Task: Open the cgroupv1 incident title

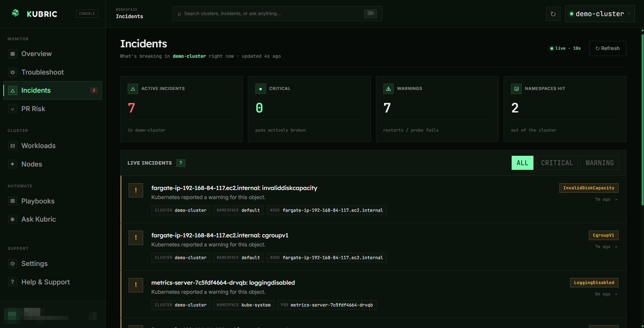Action: click(220, 235)
